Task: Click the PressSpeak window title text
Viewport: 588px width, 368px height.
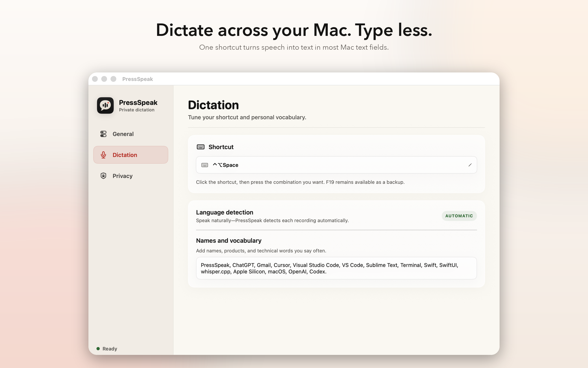Action: [x=138, y=79]
